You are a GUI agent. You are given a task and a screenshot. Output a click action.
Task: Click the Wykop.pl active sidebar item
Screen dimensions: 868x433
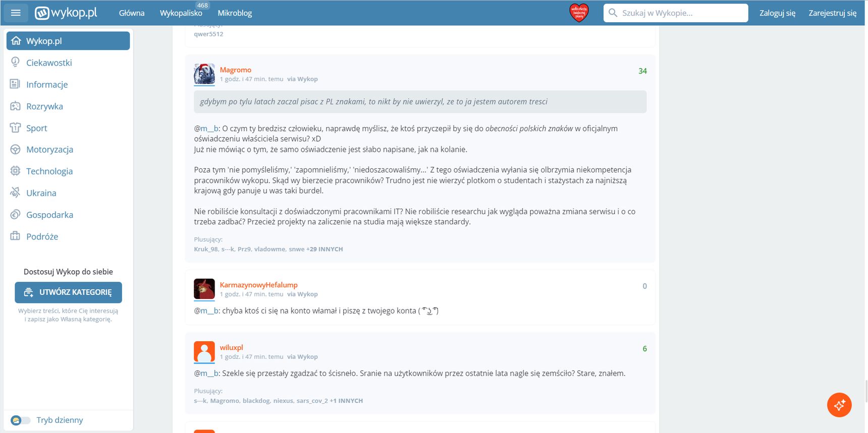coord(68,41)
